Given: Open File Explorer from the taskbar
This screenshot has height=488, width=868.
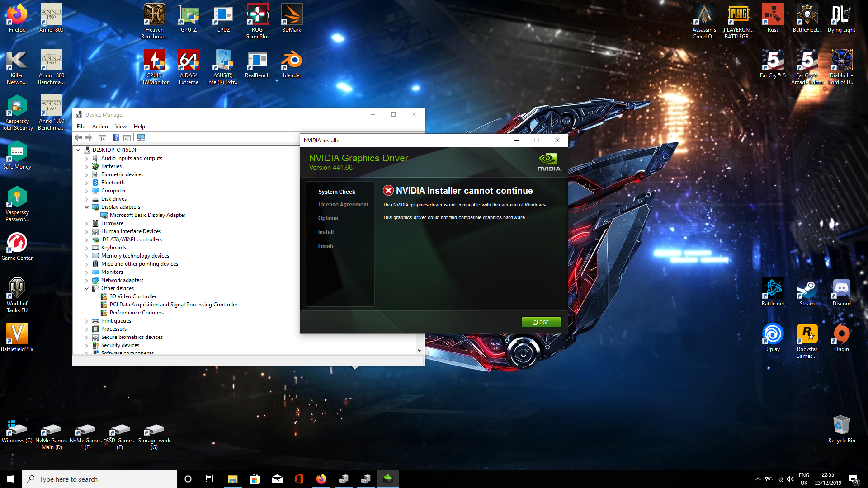Looking at the screenshot, I should coord(232,479).
